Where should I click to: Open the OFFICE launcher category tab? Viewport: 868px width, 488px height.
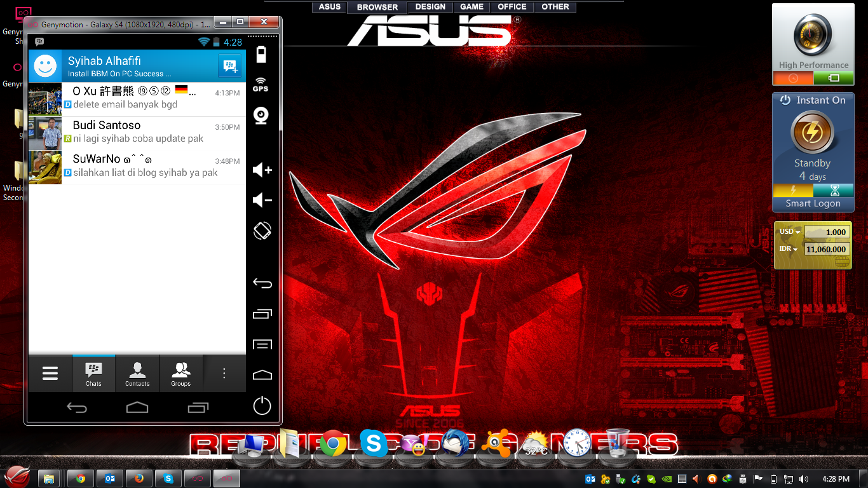[x=512, y=7]
